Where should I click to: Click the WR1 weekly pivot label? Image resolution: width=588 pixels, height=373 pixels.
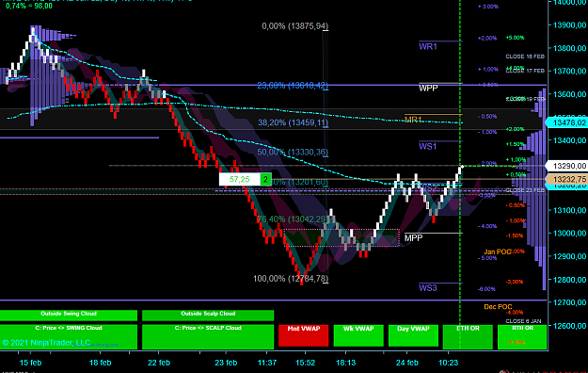click(x=428, y=46)
